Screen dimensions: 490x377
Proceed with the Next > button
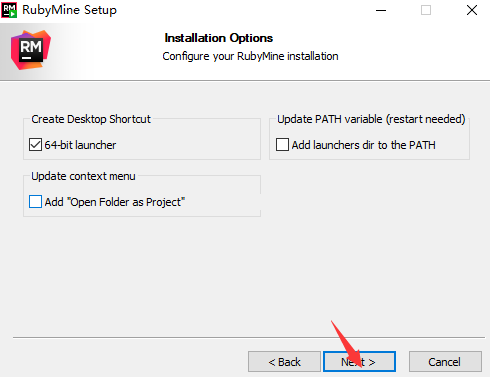point(359,362)
